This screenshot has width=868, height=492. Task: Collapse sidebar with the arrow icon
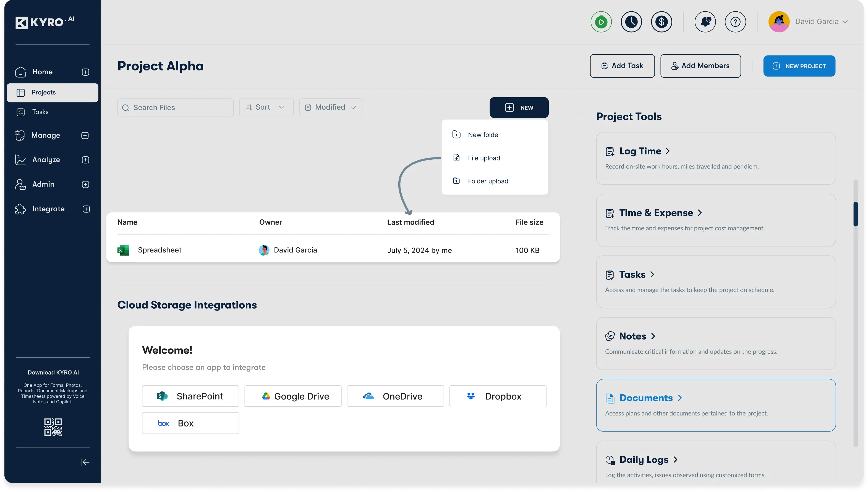click(85, 462)
